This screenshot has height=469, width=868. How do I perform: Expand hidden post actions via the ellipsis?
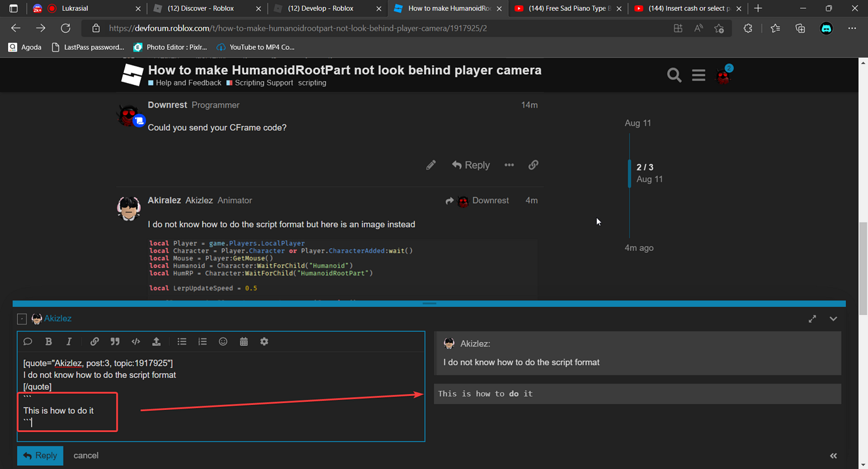point(509,165)
